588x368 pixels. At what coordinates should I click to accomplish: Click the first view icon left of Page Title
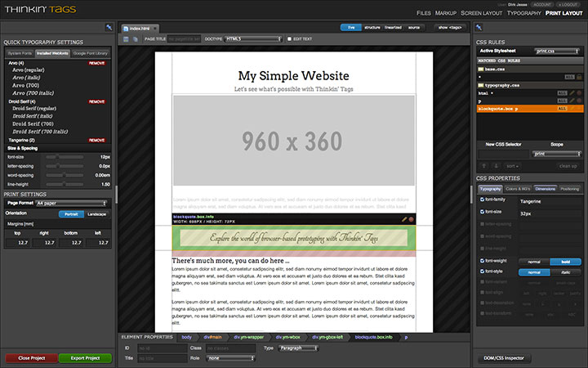pos(125,38)
